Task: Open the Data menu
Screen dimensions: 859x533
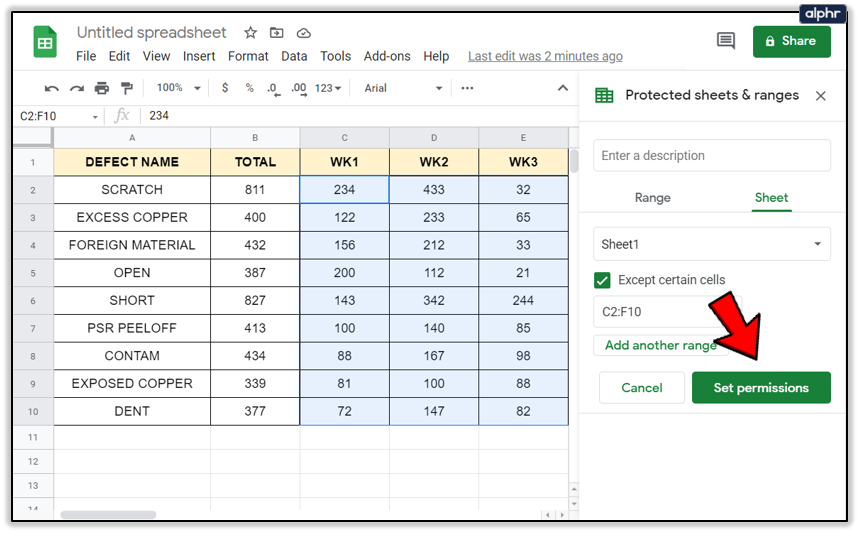Action: (294, 56)
